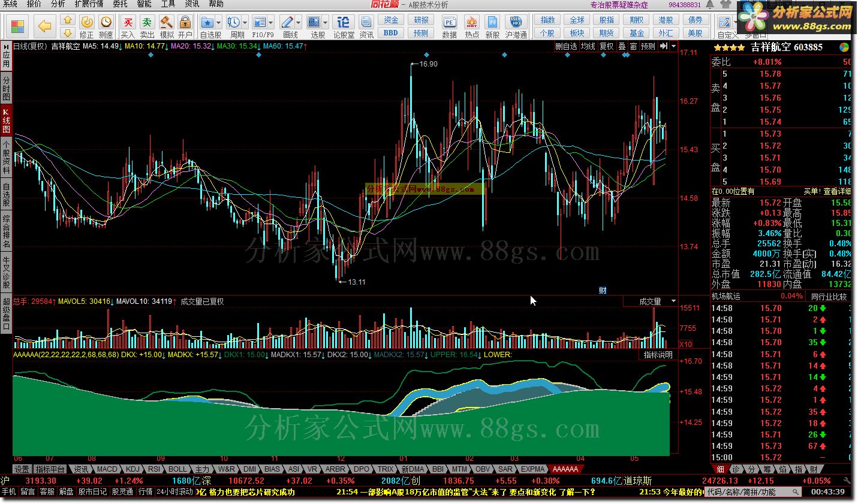Click the BBD button

391,33
